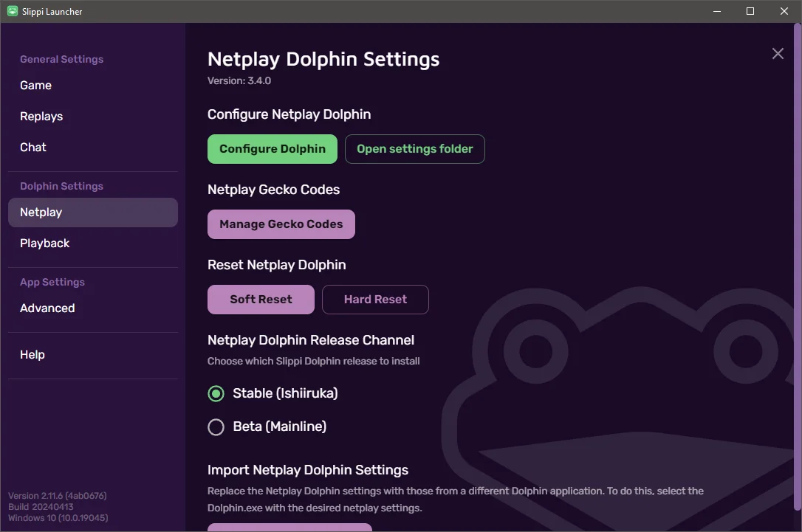Open the settings folder

pyautogui.click(x=414, y=148)
